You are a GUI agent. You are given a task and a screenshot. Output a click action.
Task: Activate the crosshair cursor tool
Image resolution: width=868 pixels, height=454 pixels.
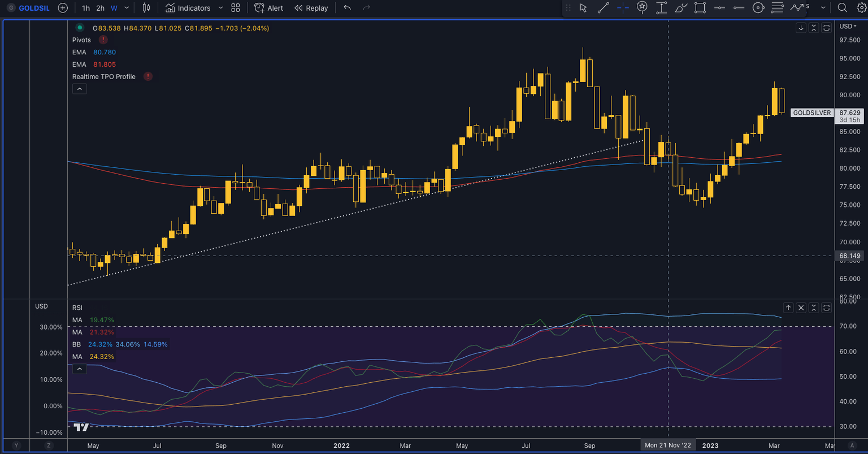623,8
